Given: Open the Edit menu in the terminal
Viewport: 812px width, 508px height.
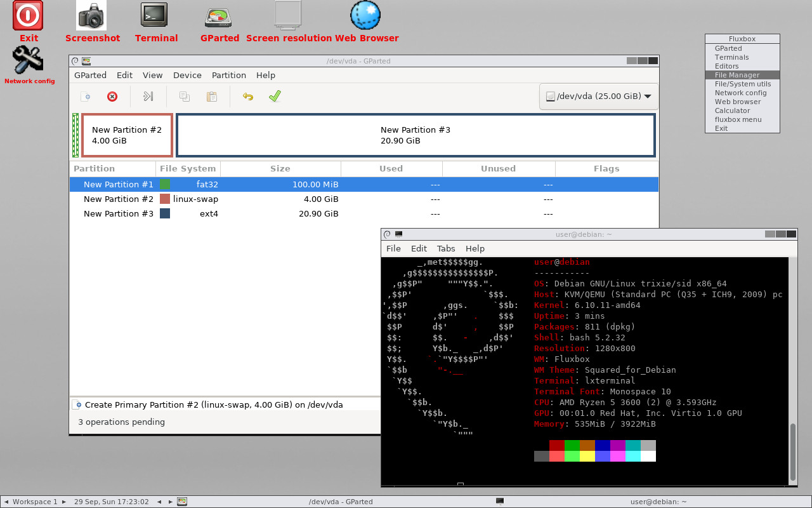Looking at the screenshot, I should 419,248.
